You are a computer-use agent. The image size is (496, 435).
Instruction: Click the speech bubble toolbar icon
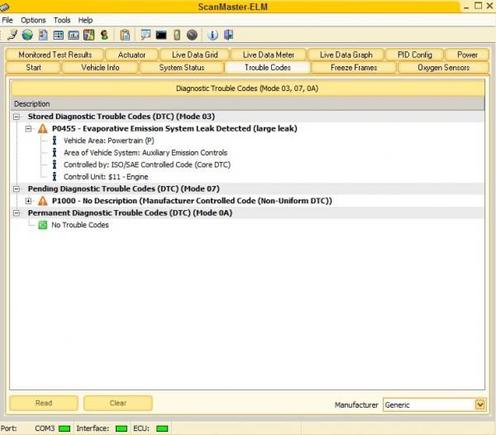[x=146, y=35]
